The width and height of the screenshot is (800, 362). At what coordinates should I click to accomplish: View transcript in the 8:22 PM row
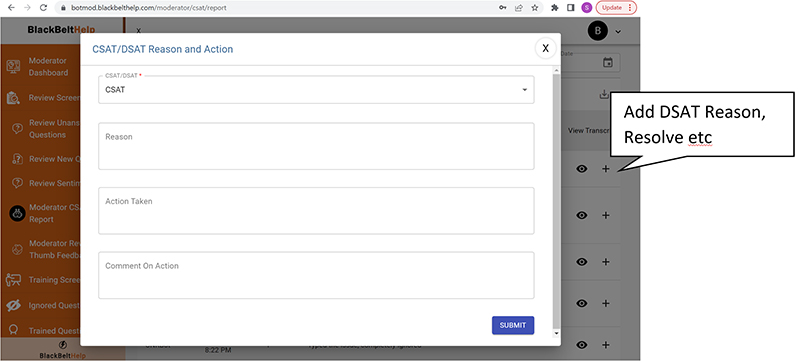[x=582, y=345]
